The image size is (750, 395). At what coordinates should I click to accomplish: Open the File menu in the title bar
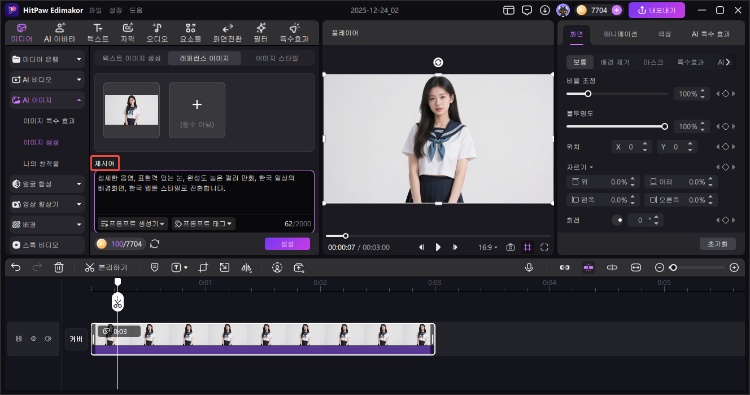pos(95,10)
